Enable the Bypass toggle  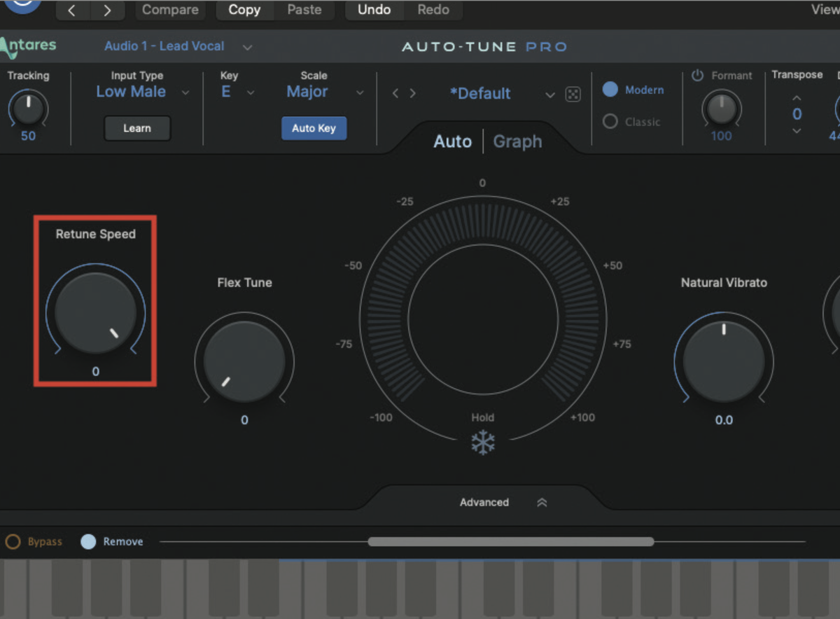(13, 541)
